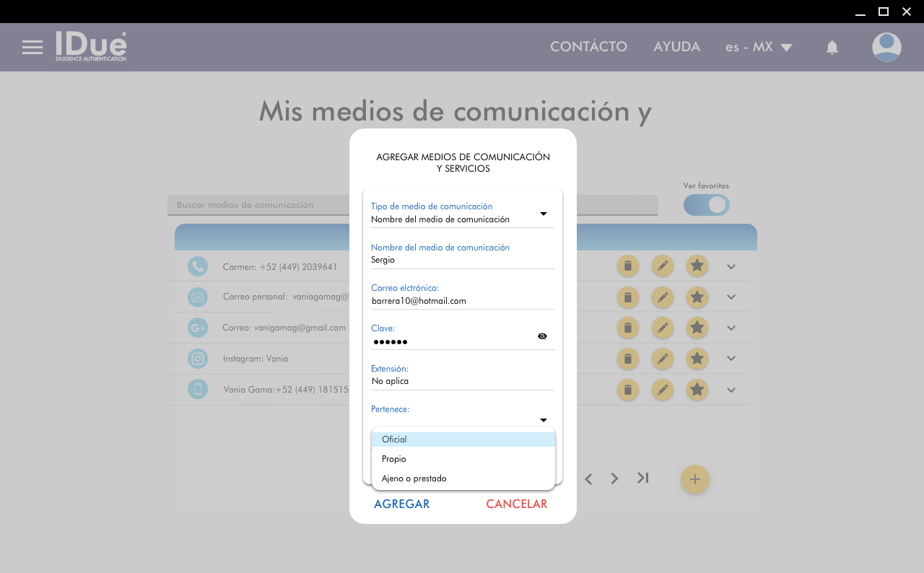The width and height of the screenshot is (924, 573).
Task: Mark the Vania Gama entry as favorite
Action: (x=697, y=390)
